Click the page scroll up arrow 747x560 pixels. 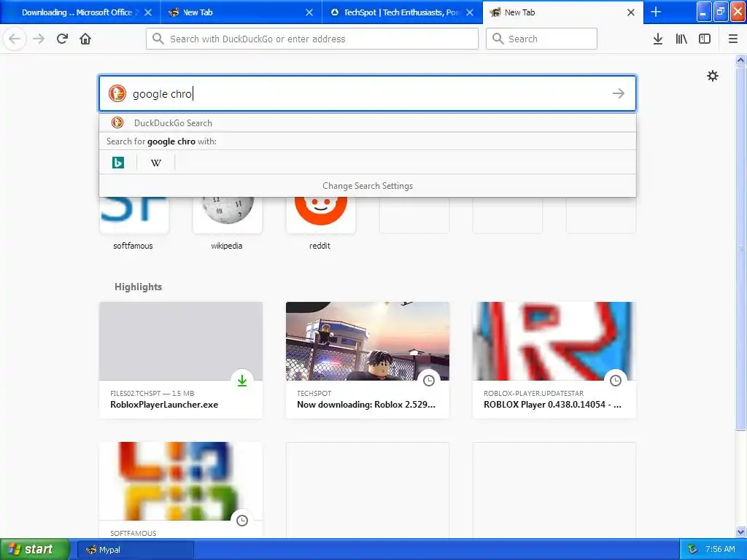coord(740,60)
